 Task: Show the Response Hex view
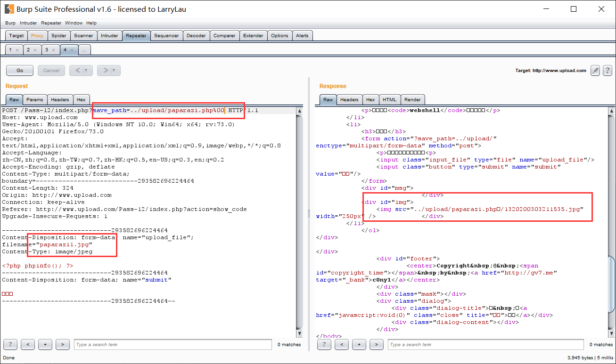(x=370, y=99)
